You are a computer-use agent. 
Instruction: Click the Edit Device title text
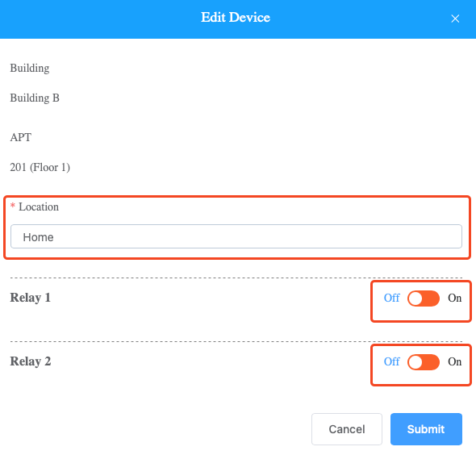[236, 17]
